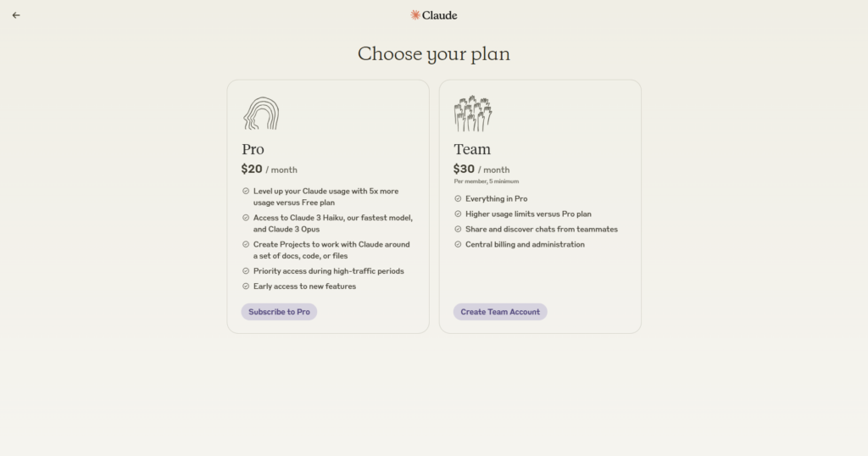Click the Pro plan title
868x456 pixels.
click(253, 149)
